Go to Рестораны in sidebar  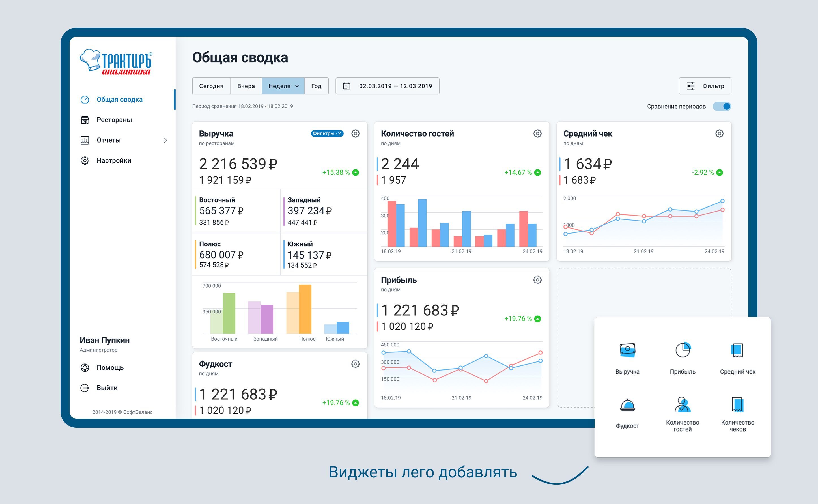coord(114,120)
